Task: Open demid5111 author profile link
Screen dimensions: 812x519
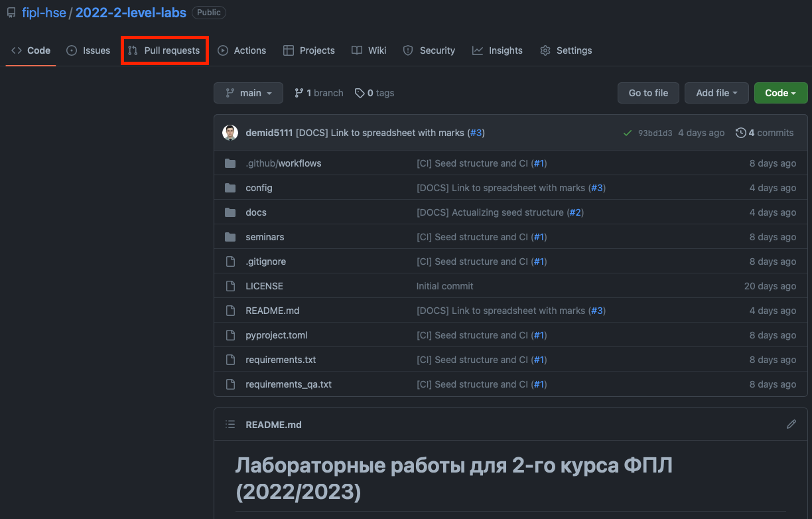Action: click(269, 133)
